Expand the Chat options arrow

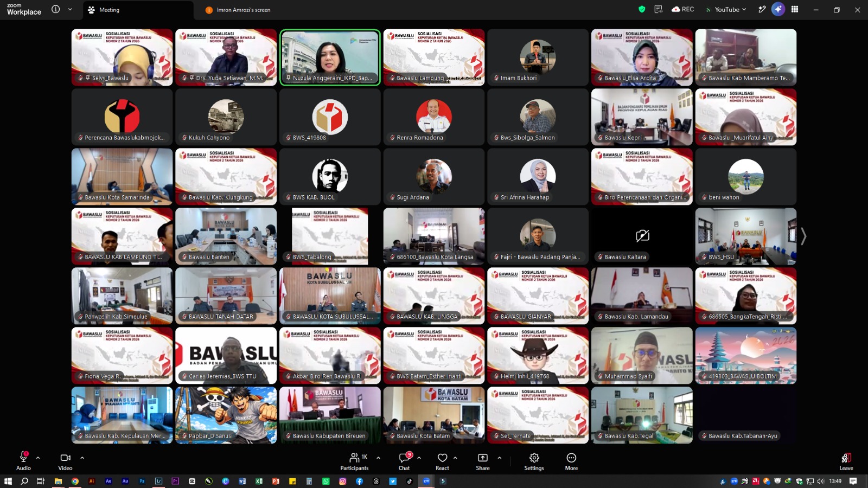pyautogui.click(x=419, y=458)
